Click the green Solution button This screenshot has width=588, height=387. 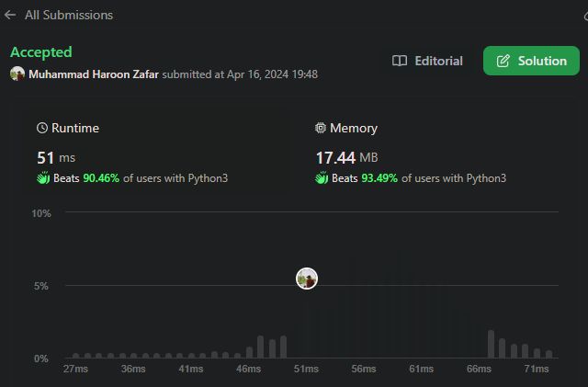tap(531, 61)
